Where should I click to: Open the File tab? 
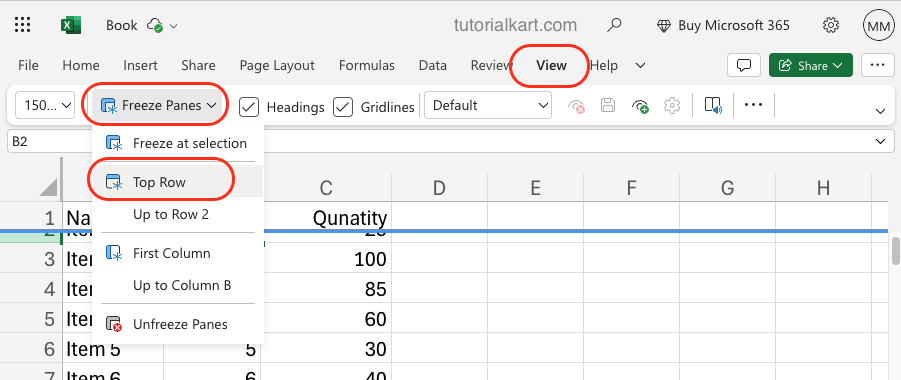[28, 66]
